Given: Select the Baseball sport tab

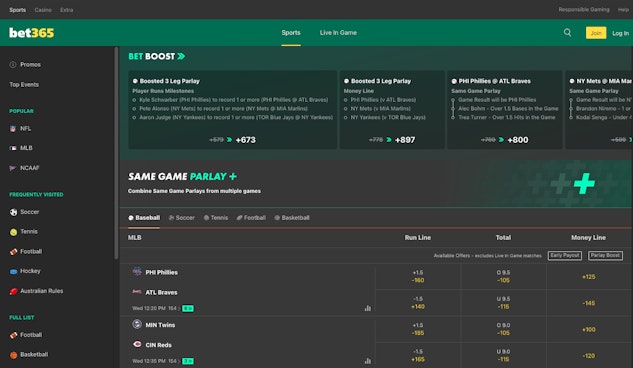Looking at the screenshot, I should tap(144, 218).
